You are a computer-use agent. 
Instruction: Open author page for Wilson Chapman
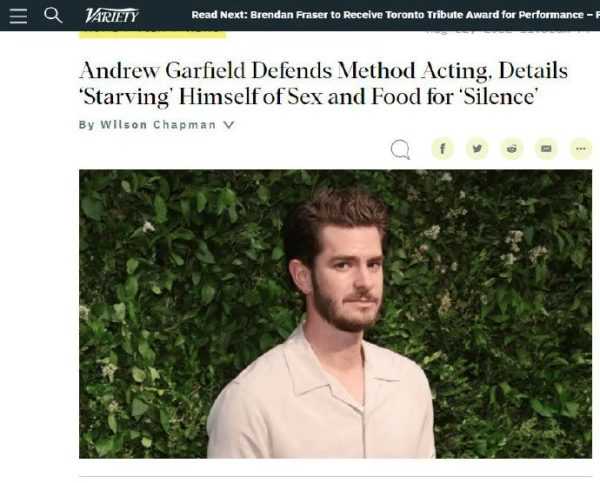coord(158,125)
